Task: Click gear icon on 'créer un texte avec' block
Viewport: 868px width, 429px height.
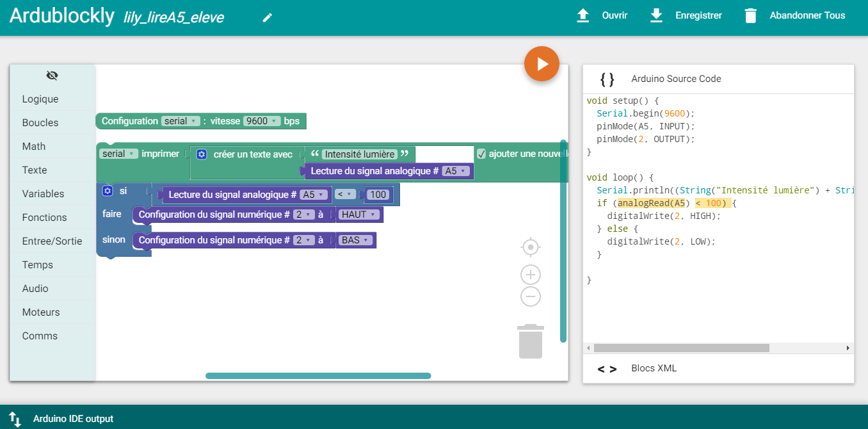Action: (x=202, y=154)
